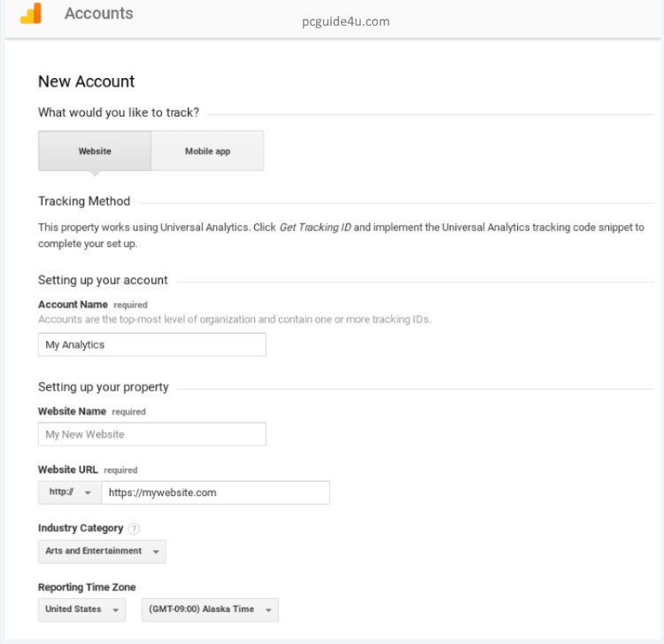Viewport: 664px width, 644px height.
Task: Click the Account Name input field
Action: 151,345
